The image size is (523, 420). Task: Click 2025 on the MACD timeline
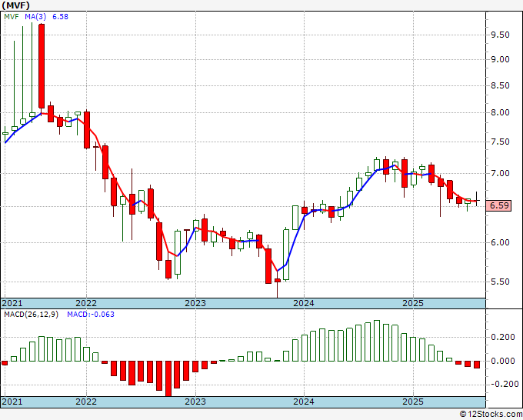coord(413,402)
